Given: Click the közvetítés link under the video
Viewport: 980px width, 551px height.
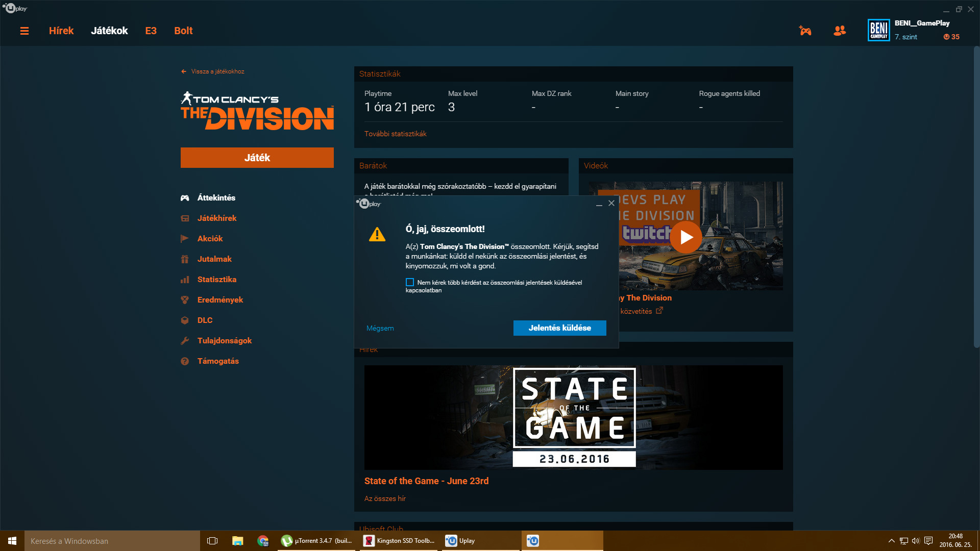Looking at the screenshot, I should pyautogui.click(x=636, y=311).
